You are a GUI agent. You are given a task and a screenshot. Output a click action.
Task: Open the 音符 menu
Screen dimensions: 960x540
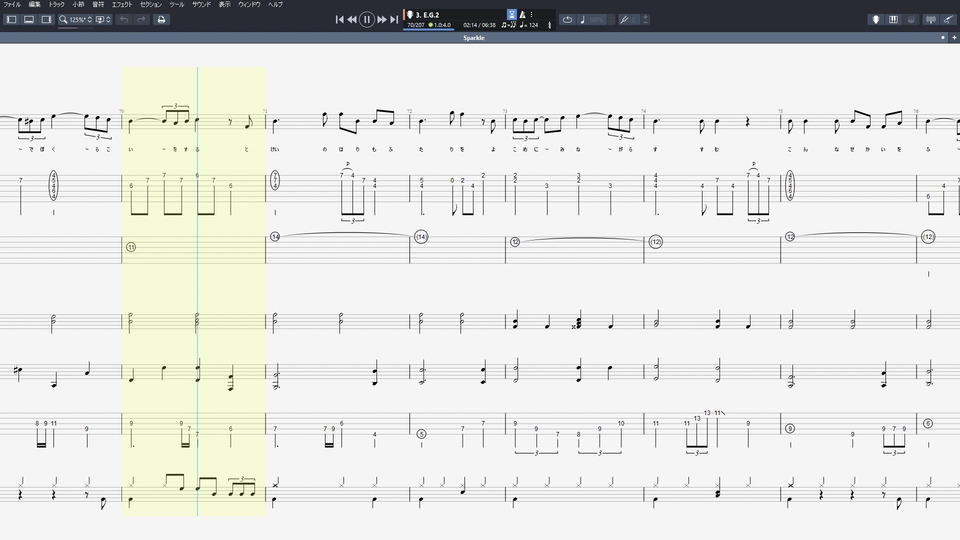98,4
